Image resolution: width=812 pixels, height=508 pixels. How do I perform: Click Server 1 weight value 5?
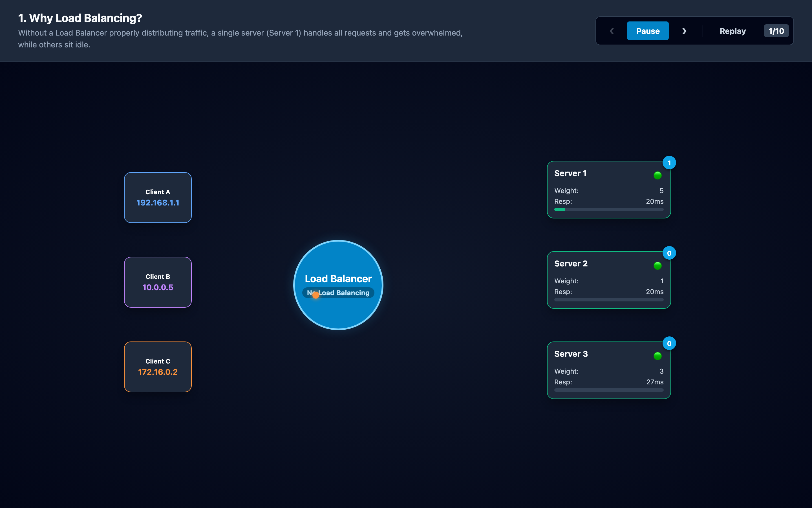(661, 190)
